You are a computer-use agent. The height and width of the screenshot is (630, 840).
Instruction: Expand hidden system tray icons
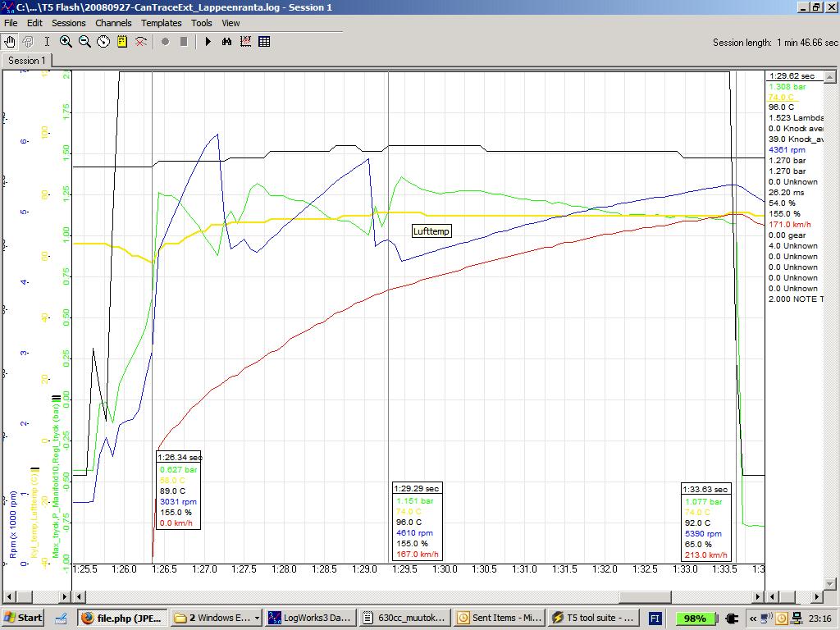(x=754, y=619)
